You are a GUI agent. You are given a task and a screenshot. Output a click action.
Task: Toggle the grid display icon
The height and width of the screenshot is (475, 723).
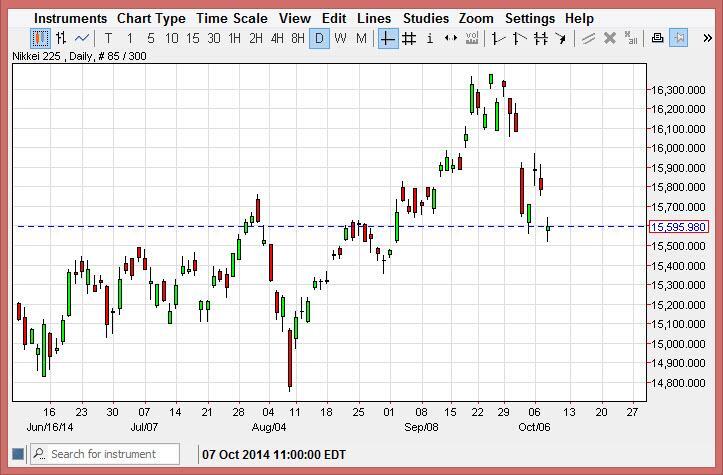[x=409, y=39]
